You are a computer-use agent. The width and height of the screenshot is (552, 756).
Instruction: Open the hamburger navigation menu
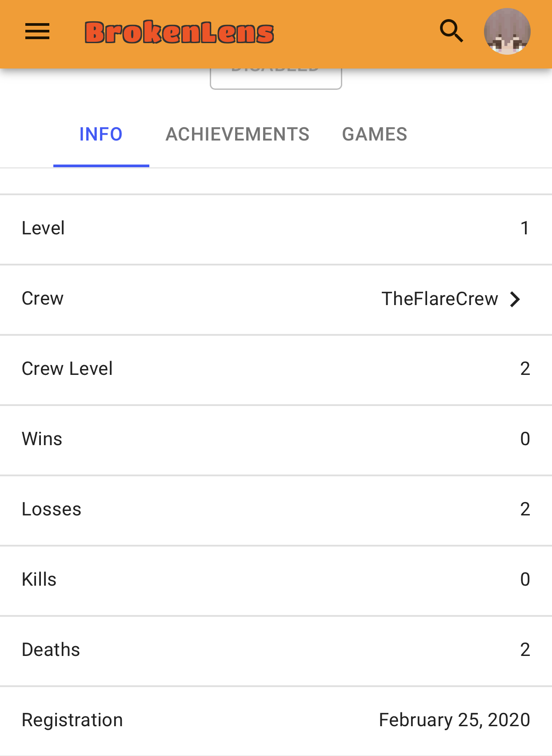pyautogui.click(x=37, y=32)
